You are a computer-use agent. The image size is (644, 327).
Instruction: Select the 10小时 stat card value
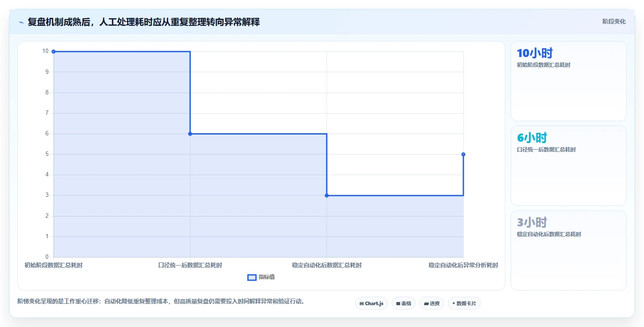[534, 53]
